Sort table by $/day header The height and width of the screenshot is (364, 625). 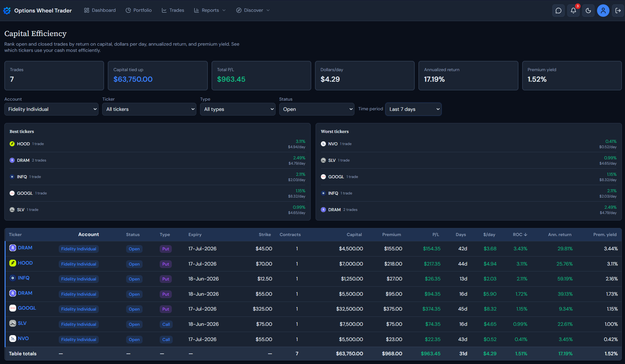pos(489,234)
